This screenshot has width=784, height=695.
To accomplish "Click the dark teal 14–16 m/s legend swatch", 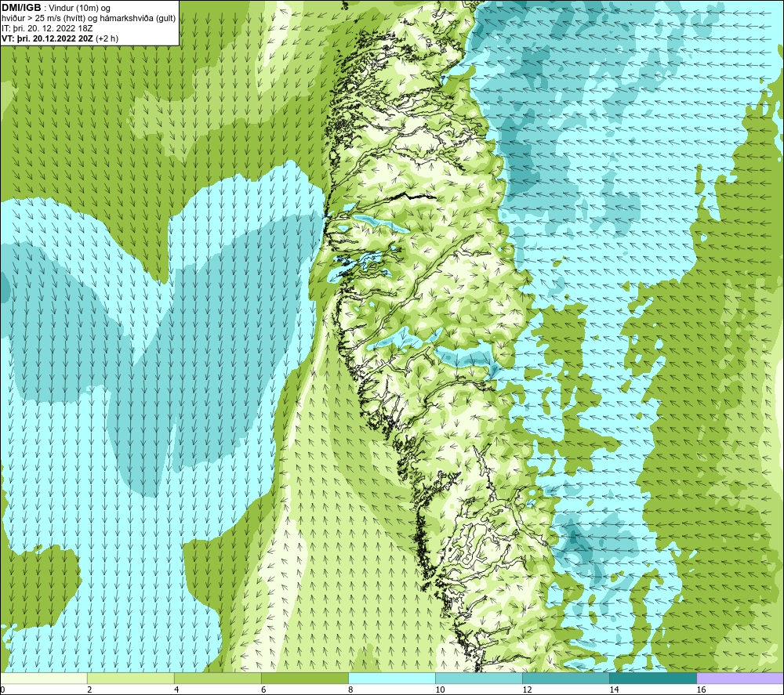I will pyautogui.click(x=652, y=678).
